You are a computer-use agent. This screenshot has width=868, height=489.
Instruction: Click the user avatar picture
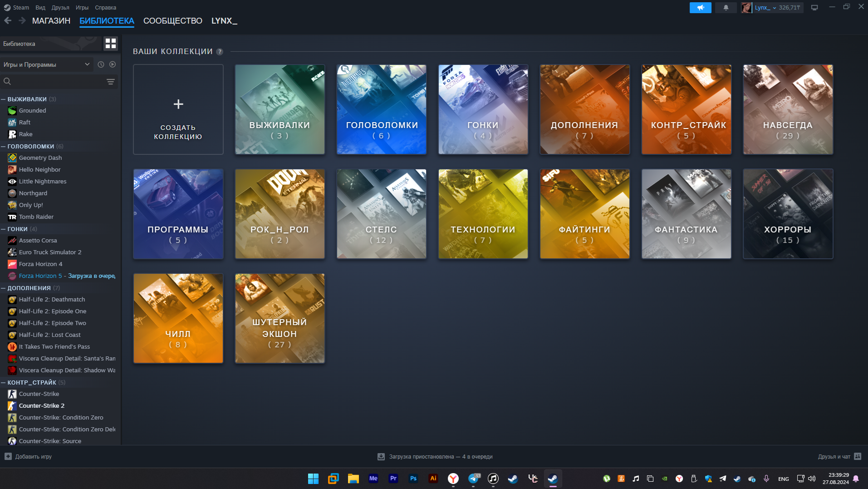tap(746, 8)
